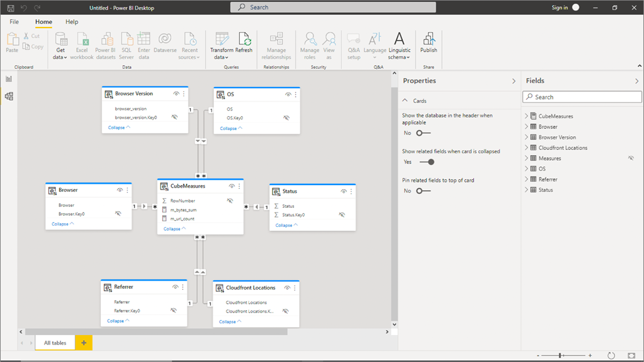Expand the Measures table in the Fields pane
Image resolution: width=644 pixels, height=362 pixels.
526,158
